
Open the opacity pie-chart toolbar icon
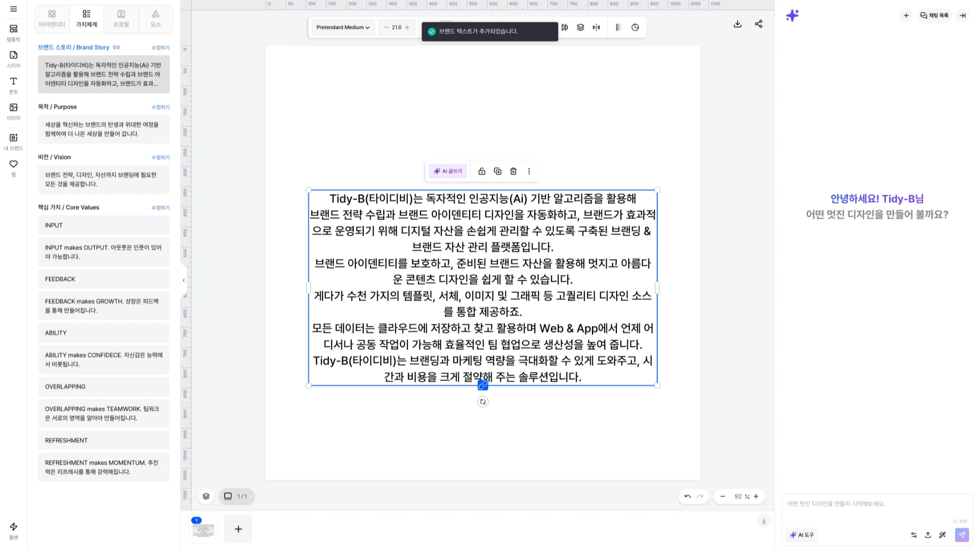pyautogui.click(x=636, y=27)
